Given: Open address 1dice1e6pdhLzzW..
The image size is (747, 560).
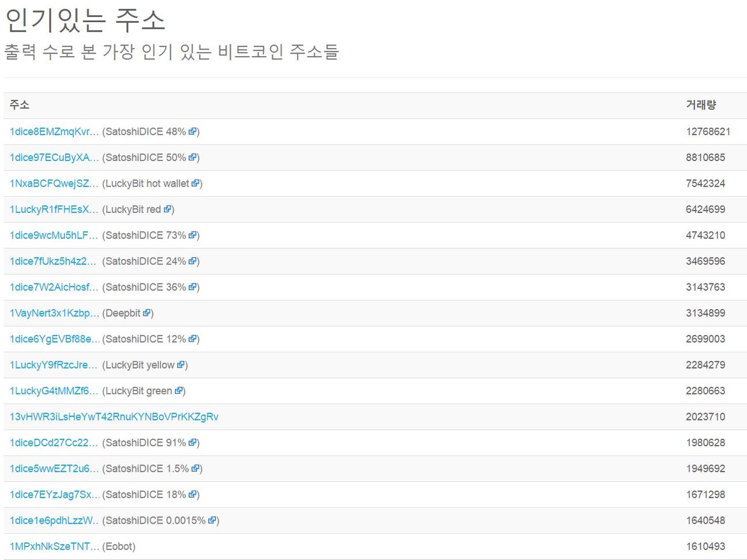Looking at the screenshot, I should (x=54, y=520).
